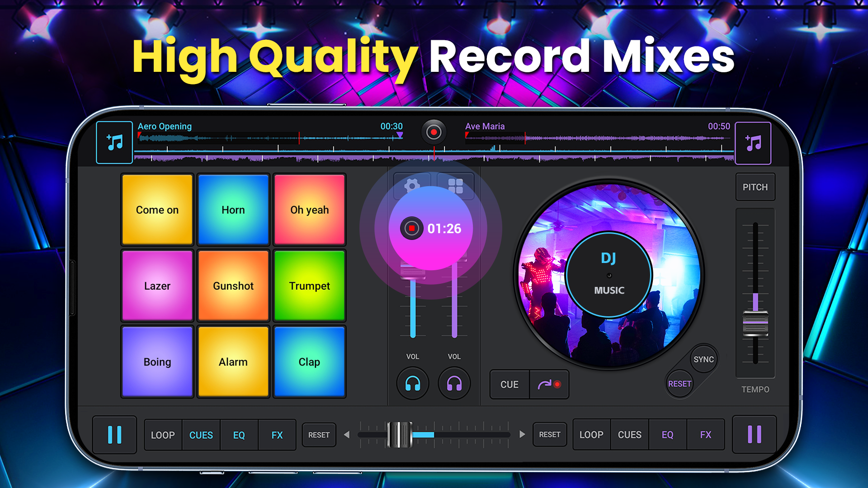Enable headphone cue on the right channel
Image resolution: width=868 pixels, height=488 pixels.
pos(454,384)
